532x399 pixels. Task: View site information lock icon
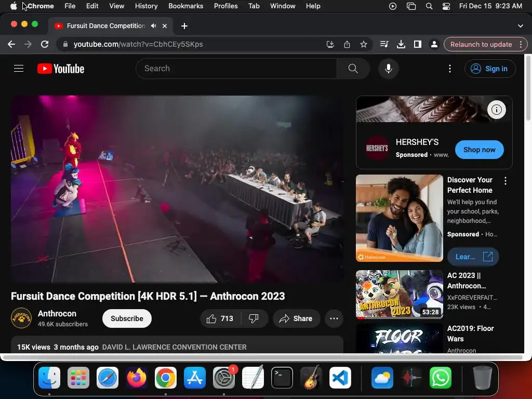[65, 44]
